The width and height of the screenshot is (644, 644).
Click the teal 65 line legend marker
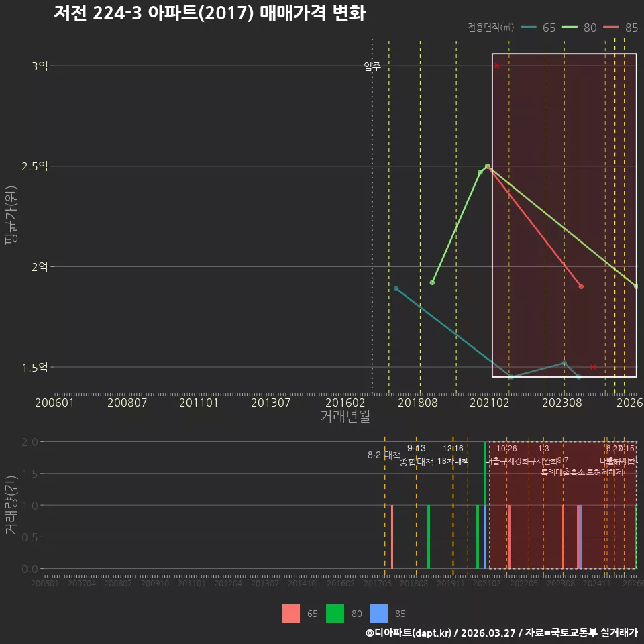tap(529, 28)
